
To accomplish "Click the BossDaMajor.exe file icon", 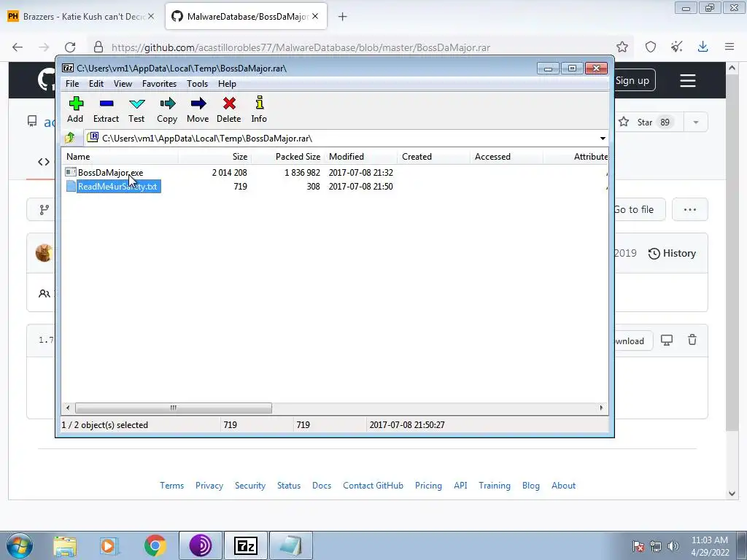I will (x=71, y=172).
